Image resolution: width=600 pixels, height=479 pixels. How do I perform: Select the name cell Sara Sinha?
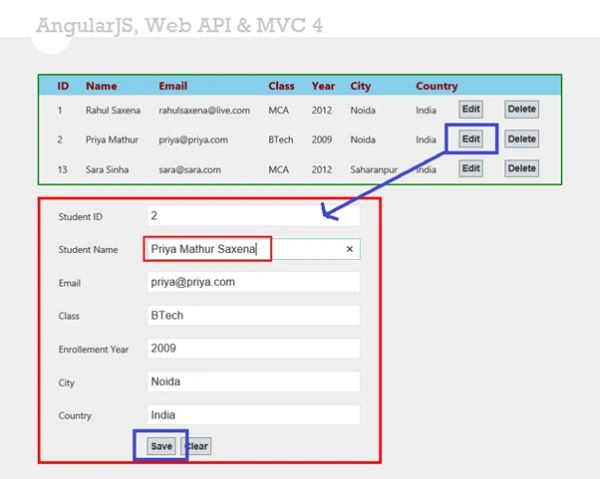point(107,169)
